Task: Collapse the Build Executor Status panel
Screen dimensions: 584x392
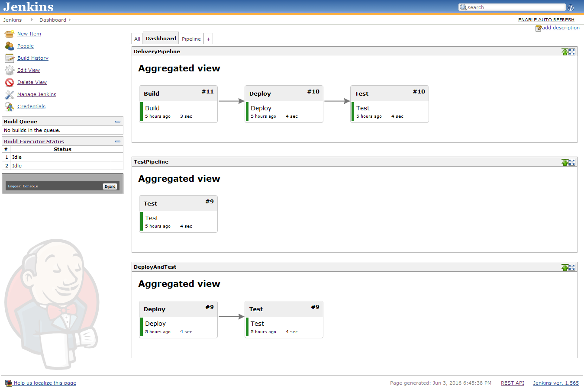Action: (x=117, y=141)
